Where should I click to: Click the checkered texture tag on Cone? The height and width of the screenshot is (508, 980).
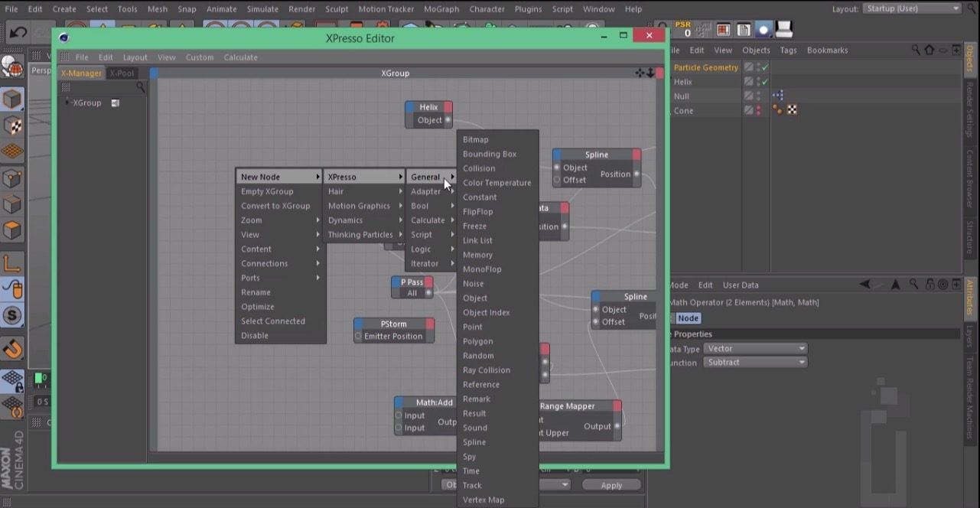tap(793, 110)
